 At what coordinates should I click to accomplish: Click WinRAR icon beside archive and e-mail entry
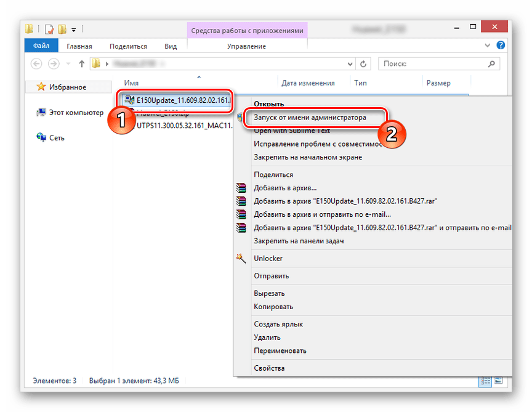coord(241,214)
